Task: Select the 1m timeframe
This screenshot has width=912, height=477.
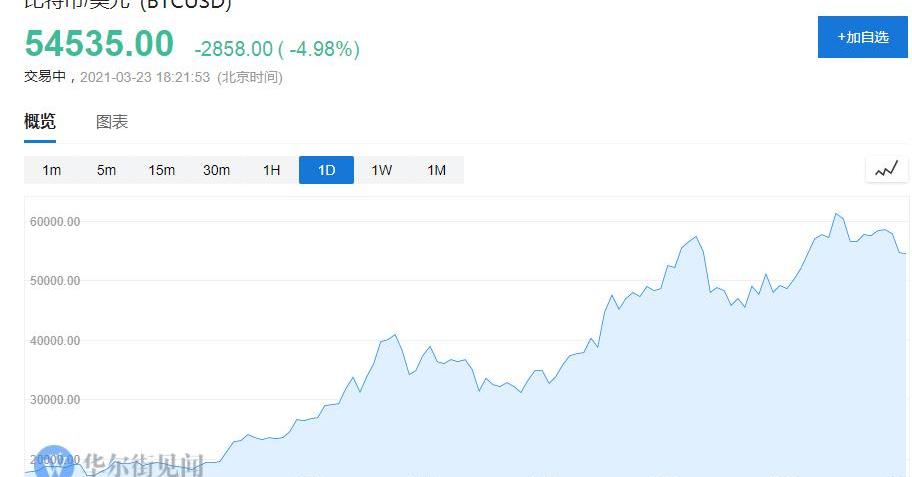Action: [x=52, y=170]
